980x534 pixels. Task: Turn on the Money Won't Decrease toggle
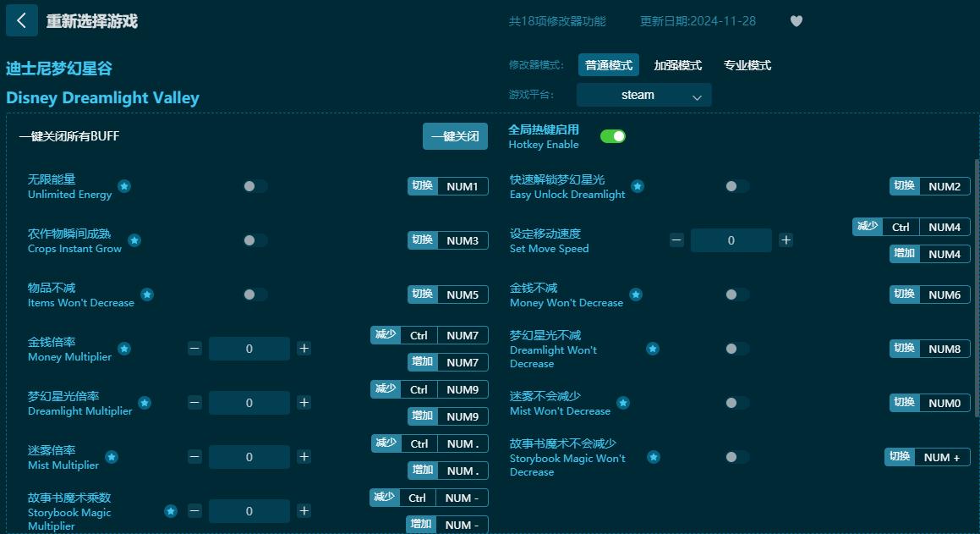click(736, 294)
